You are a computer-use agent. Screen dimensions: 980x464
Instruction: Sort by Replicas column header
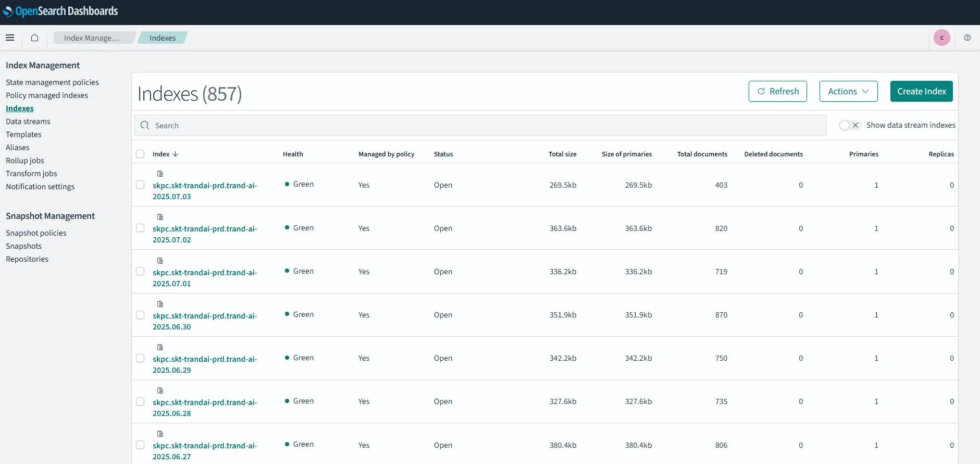click(x=941, y=154)
